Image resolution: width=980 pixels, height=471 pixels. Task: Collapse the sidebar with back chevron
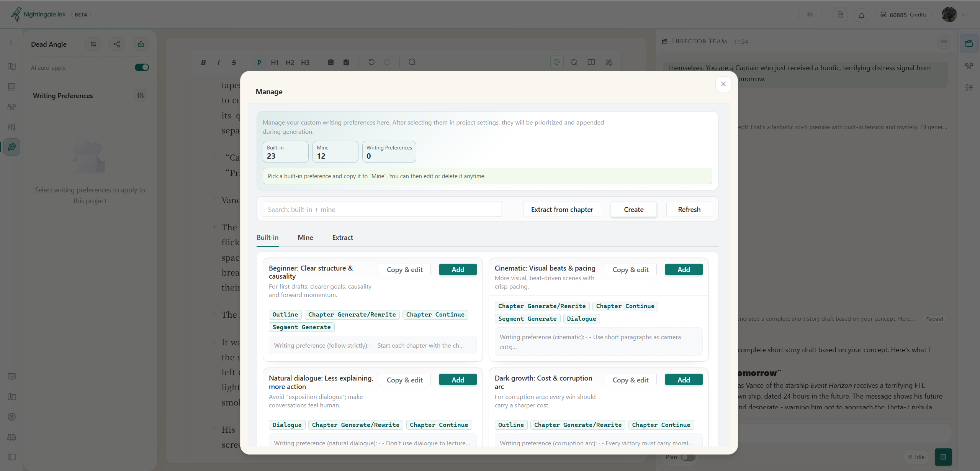coord(11,43)
